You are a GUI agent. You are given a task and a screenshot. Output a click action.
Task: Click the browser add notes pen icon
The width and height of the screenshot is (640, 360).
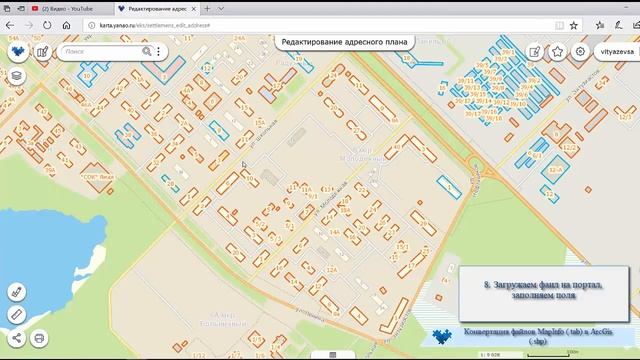(x=618, y=25)
